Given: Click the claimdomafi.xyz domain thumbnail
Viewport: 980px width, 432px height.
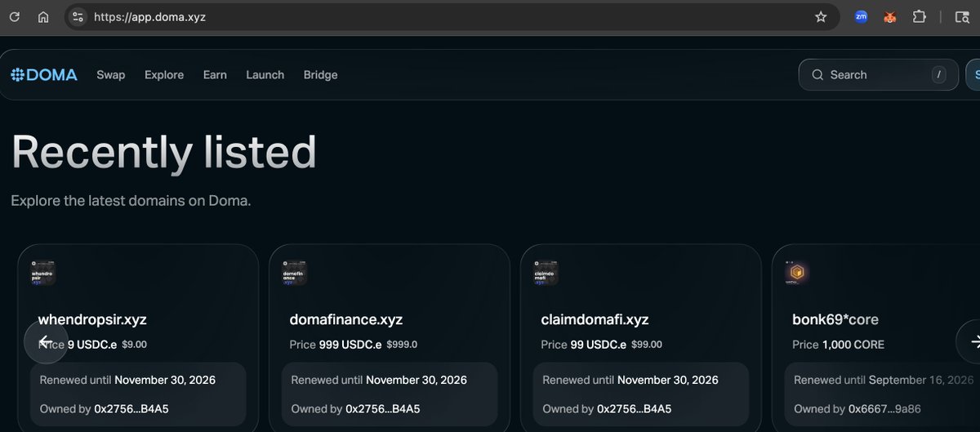Looking at the screenshot, I should click(545, 272).
